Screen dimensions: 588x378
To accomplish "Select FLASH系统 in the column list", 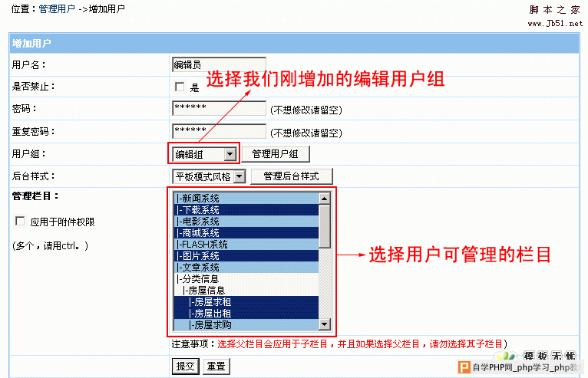I will pyautogui.click(x=246, y=245).
